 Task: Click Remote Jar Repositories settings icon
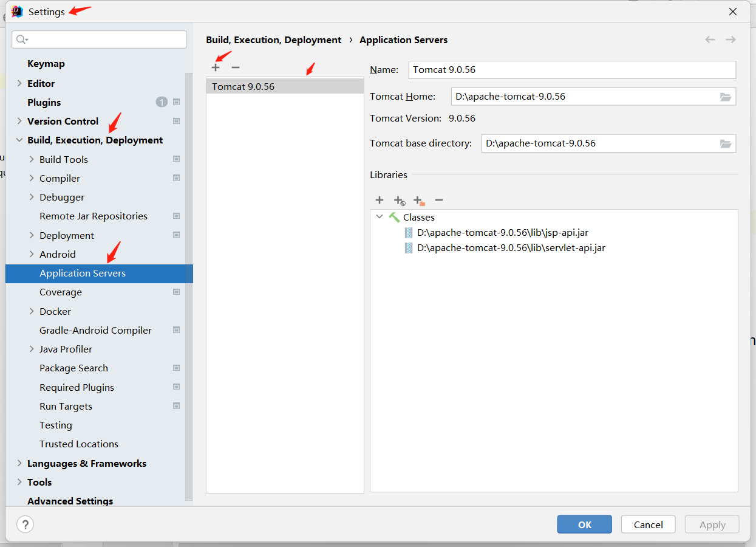(x=176, y=216)
